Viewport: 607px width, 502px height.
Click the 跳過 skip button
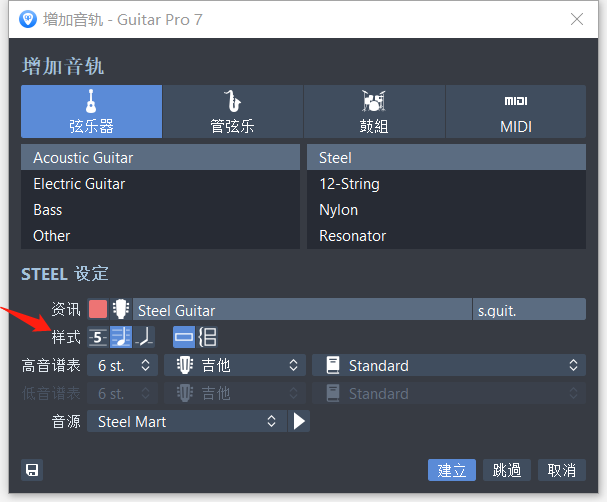(x=507, y=470)
